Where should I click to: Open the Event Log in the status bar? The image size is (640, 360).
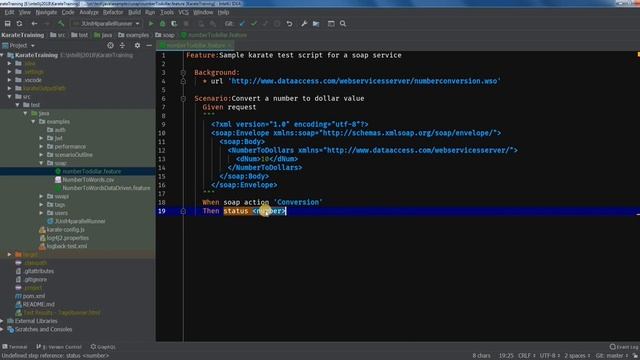624,347
